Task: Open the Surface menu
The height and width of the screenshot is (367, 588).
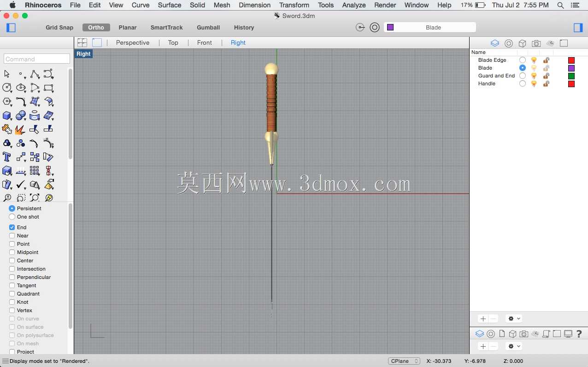Action: click(x=170, y=5)
